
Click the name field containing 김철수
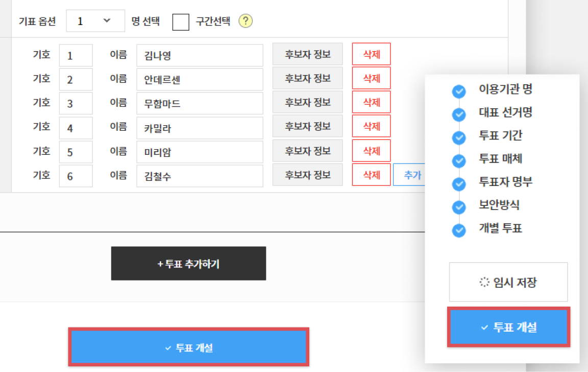[x=200, y=176]
